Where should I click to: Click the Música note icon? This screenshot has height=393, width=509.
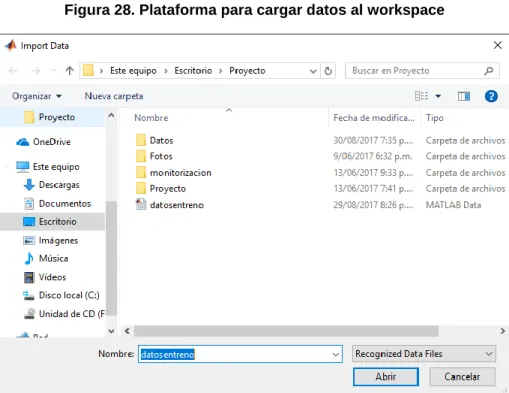pos(29,258)
